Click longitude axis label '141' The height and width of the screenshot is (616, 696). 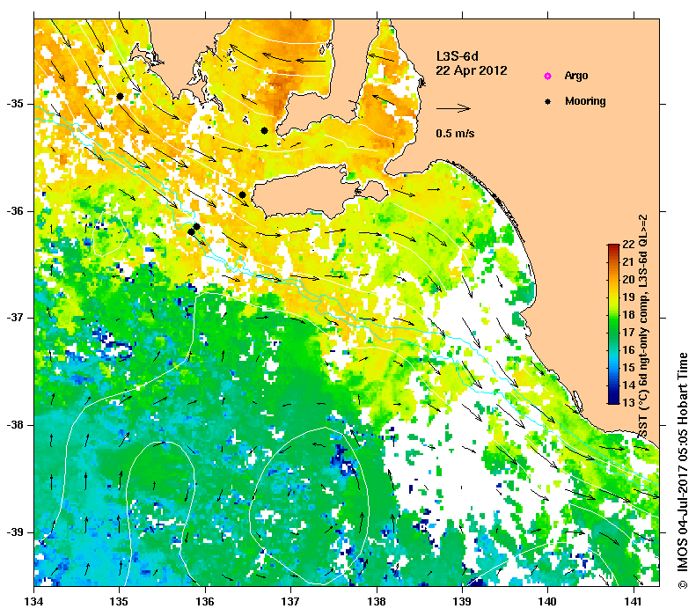coord(634,602)
